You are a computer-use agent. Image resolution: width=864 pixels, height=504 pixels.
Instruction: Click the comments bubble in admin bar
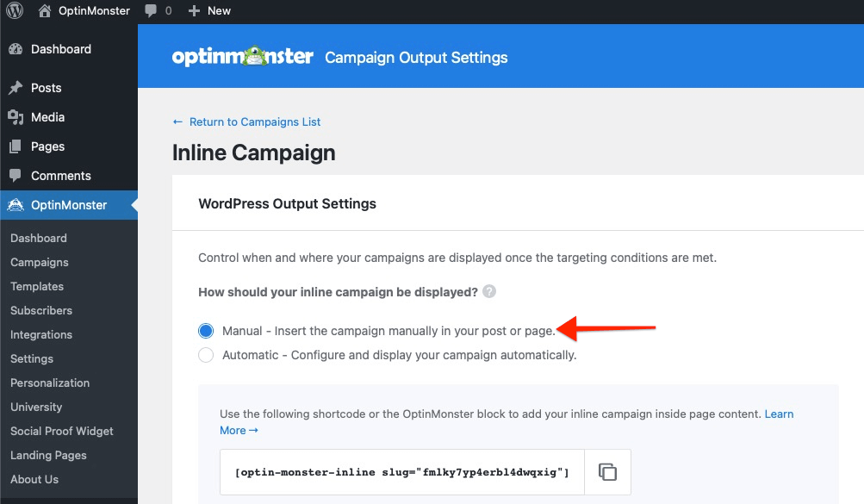click(152, 10)
